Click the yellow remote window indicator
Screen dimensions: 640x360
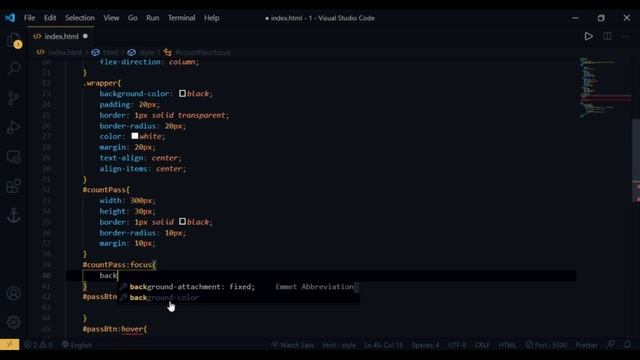(9, 344)
